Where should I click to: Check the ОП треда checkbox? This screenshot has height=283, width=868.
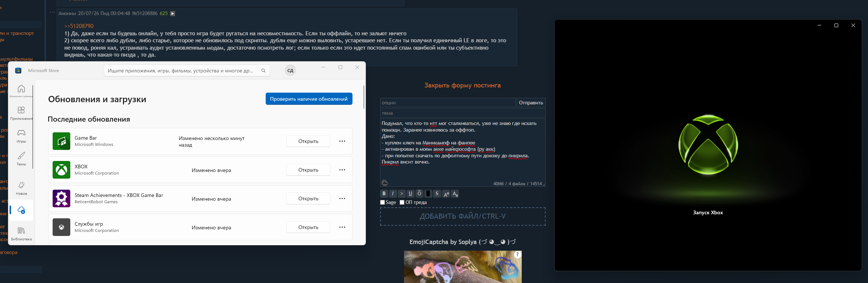402,203
